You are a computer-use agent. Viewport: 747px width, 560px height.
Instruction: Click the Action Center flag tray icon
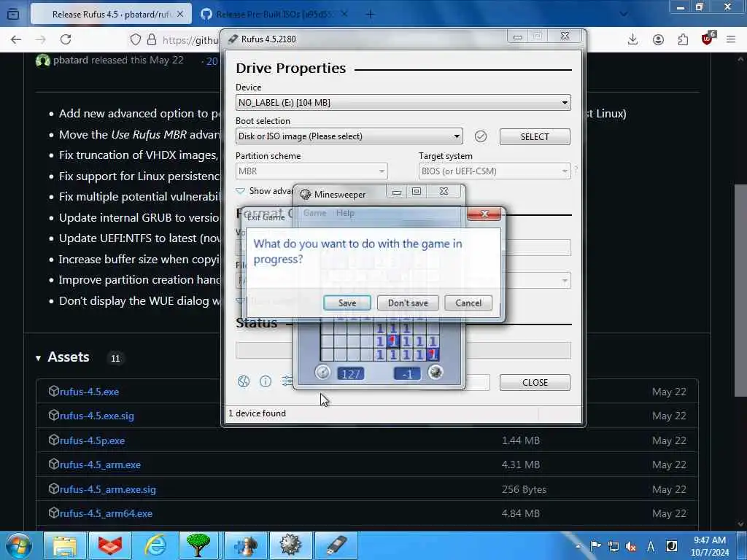[595, 546]
